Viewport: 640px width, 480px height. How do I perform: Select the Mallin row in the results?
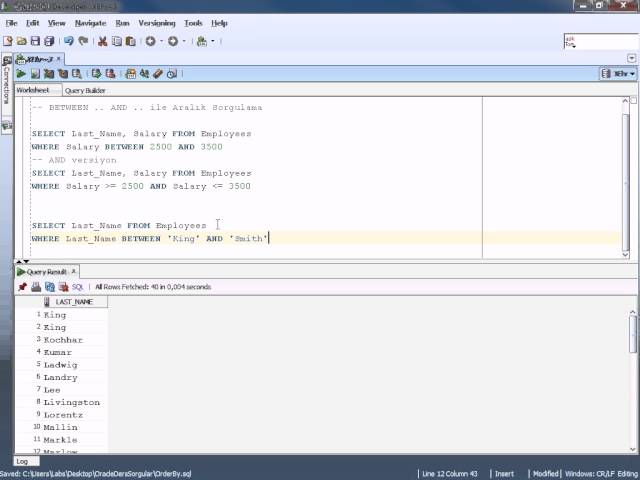click(61, 427)
